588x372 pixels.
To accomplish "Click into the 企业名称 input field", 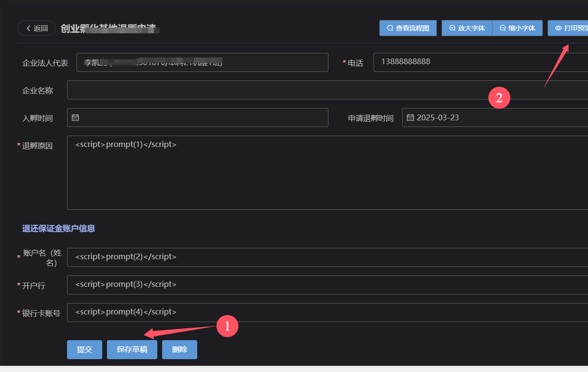I will [328, 90].
